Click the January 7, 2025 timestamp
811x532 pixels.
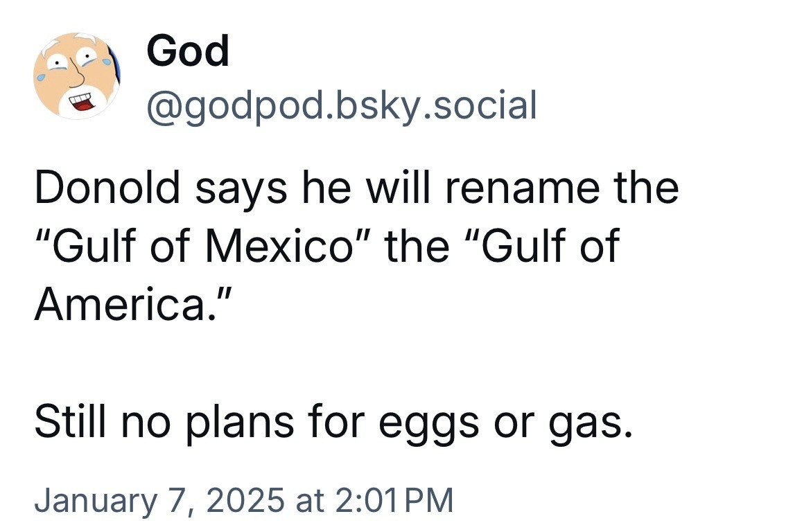243,500
